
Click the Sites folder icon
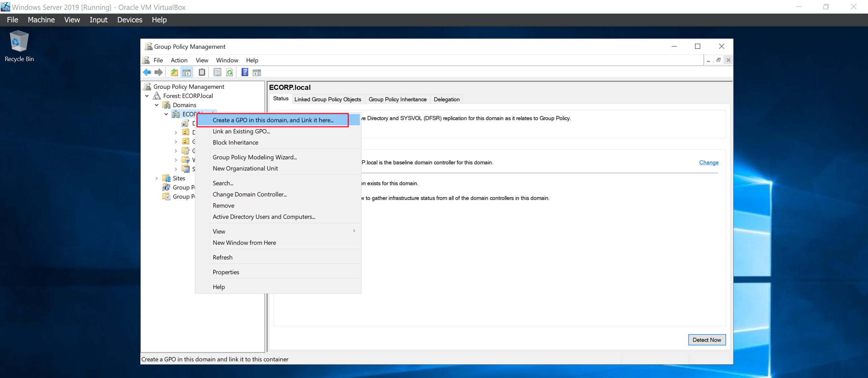(x=166, y=178)
